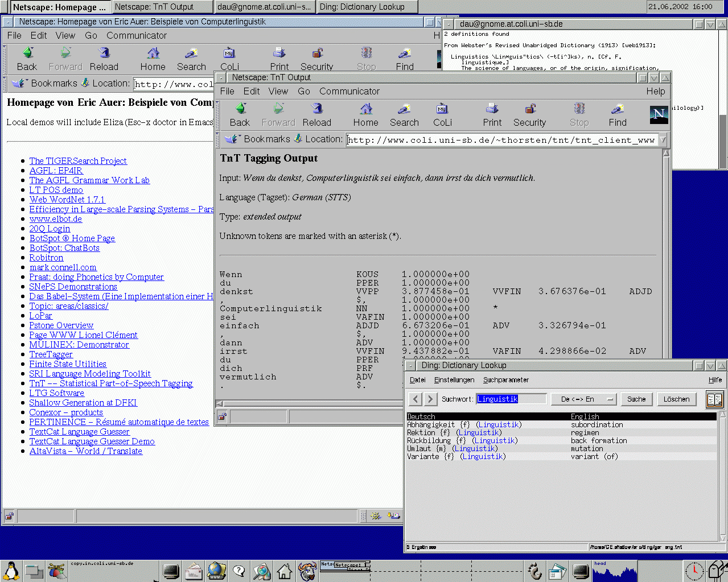Click 'Rückbildung {f} (Linguistik)' result row
The width and height of the screenshot is (728, 582).
(561, 440)
